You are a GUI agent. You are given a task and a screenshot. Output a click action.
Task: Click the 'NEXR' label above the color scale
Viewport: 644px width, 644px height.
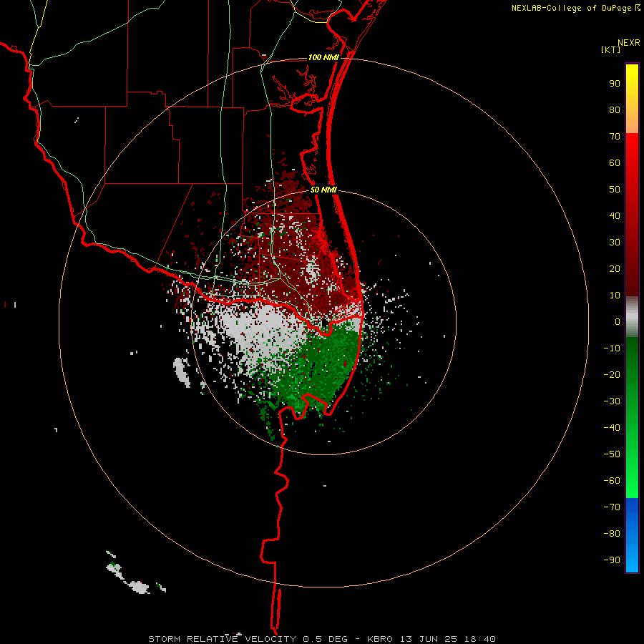pos(628,43)
